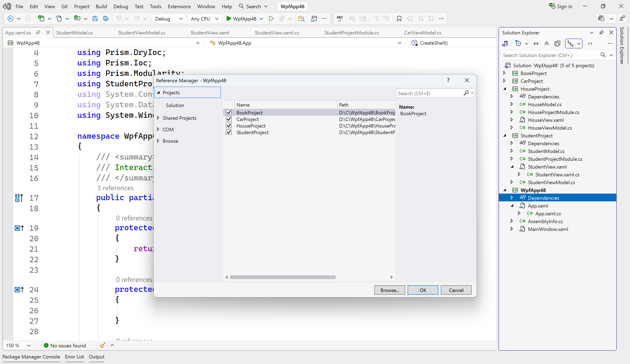Uncheck the HouseProject reference
The width and height of the screenshot is (630, 364).
[229, 126]
